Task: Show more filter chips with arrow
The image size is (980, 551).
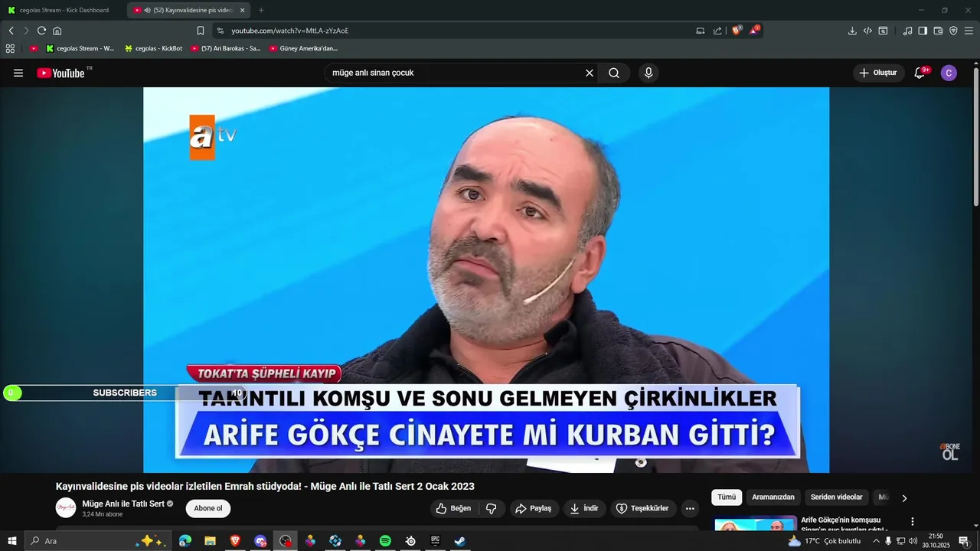Action: (904, 498)
